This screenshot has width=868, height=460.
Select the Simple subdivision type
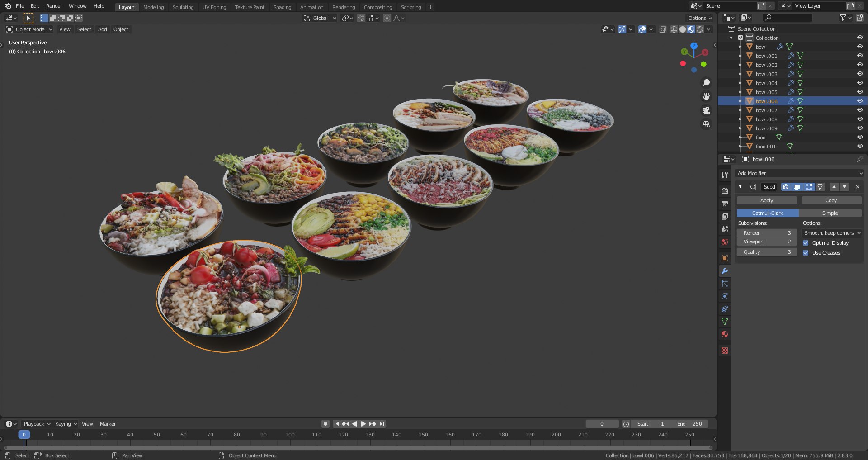[x=830, y=213]
